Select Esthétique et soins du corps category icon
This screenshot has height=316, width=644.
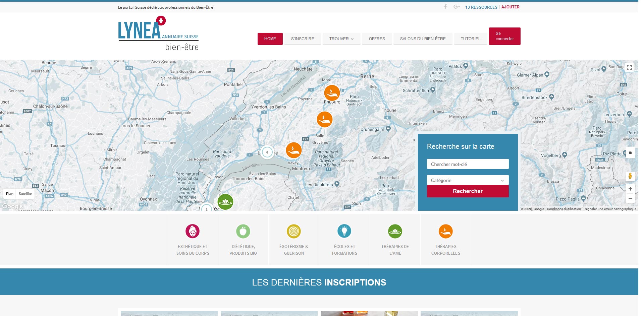(193, 231)
